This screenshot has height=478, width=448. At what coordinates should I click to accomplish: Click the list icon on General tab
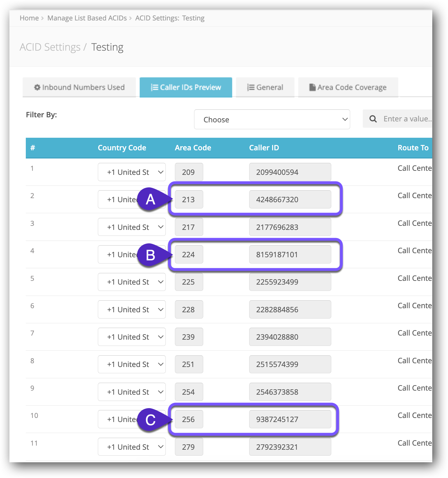(x=251, y=87)
